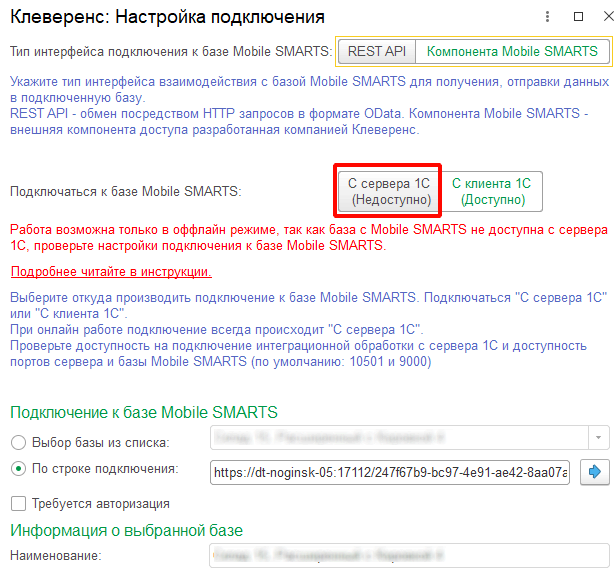Select Компонента Mobile SMARTS interface type
The height and width of the screenshot is (573, 616).
tap(512, 51)
